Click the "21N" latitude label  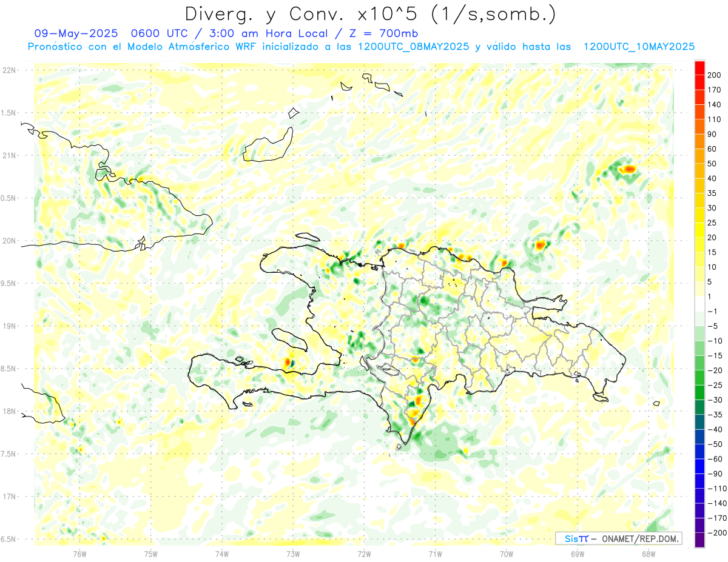tap(8, 155)
